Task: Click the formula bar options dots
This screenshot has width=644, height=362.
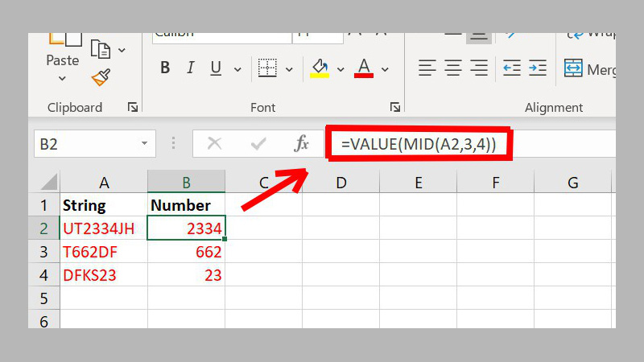Action: (x=173, y=143)
